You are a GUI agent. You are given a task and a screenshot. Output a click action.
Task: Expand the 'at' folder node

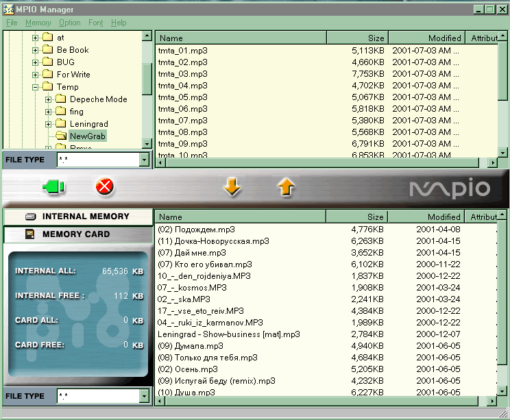(x=35, y=38)
